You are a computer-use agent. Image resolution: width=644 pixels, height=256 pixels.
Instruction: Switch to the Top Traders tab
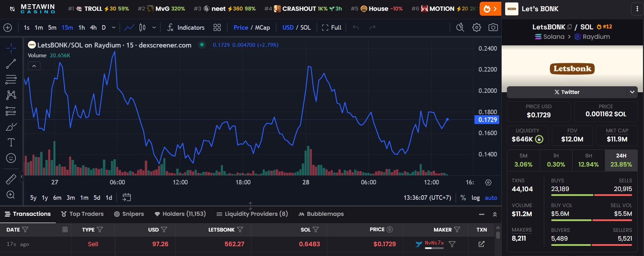(82, 214)
